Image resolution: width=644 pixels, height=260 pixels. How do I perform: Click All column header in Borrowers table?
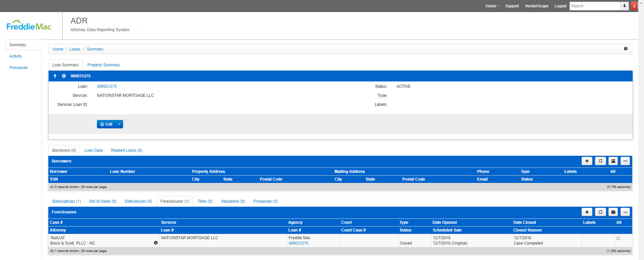(613, 172)
